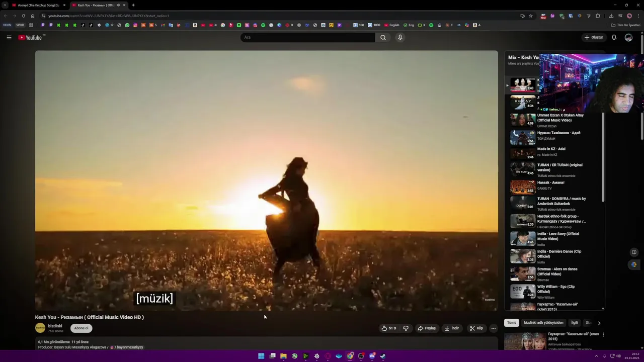Open Chrome from the taskbar

coord(350,356)
